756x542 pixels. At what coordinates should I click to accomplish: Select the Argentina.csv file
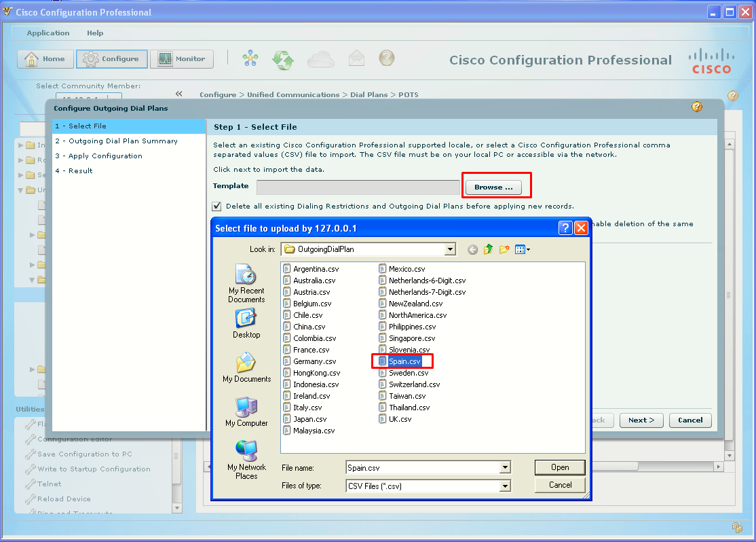[311, 269]
